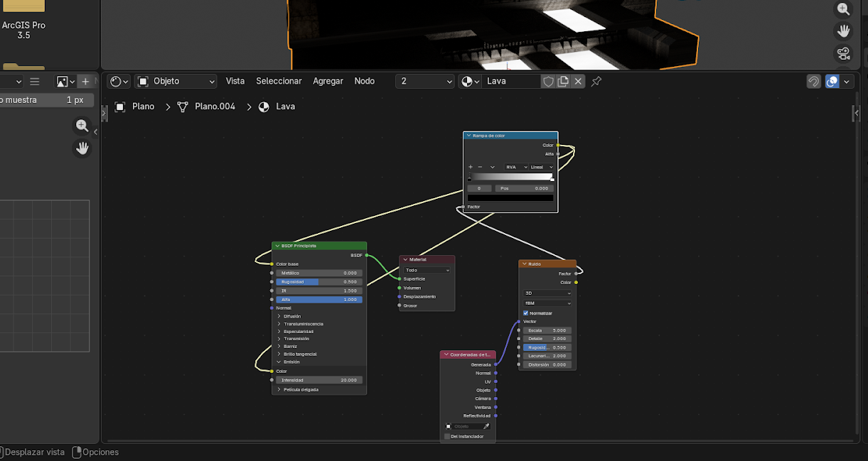Unlink the Lava material with X icon
The height and width of the screenshot is (461, 868).
578,82
